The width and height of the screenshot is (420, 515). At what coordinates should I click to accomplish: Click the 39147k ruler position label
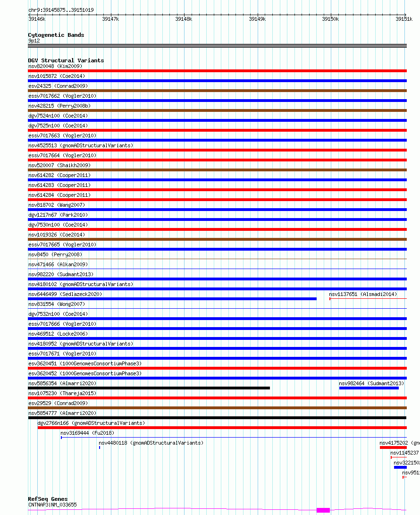[110, 19]
